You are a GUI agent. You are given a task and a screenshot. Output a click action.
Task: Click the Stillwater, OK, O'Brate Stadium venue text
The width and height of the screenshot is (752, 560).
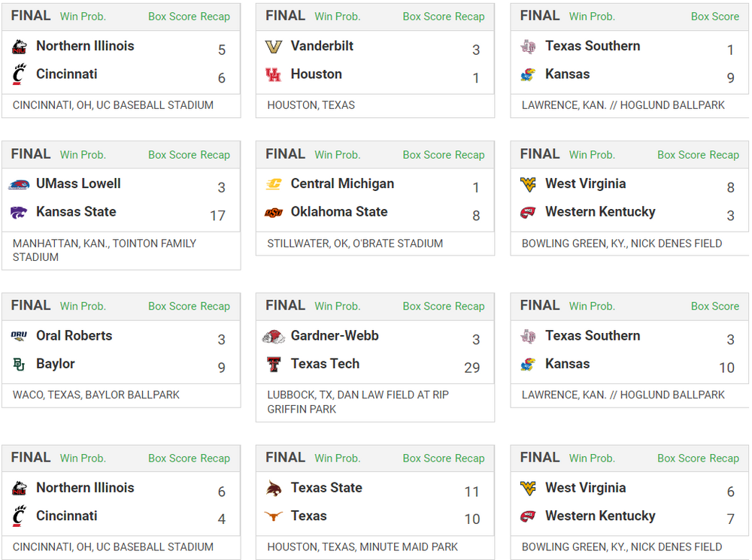355,244
